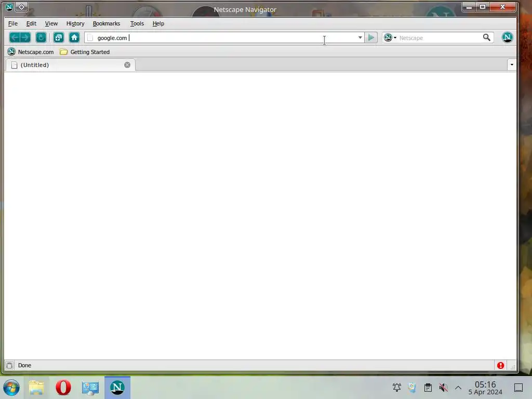This screenshot has height=399, width=532.
Task: Open the Edit menu
Action: (31, 23)
